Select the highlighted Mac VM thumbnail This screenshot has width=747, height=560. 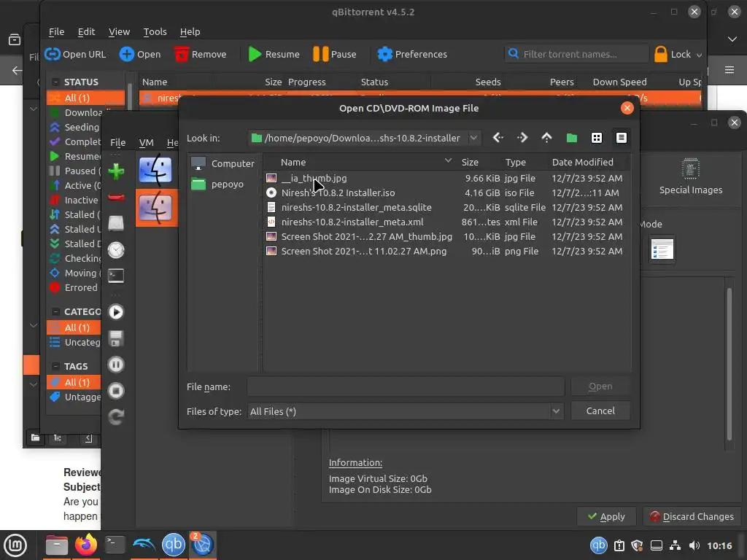(x=155, y=208)
